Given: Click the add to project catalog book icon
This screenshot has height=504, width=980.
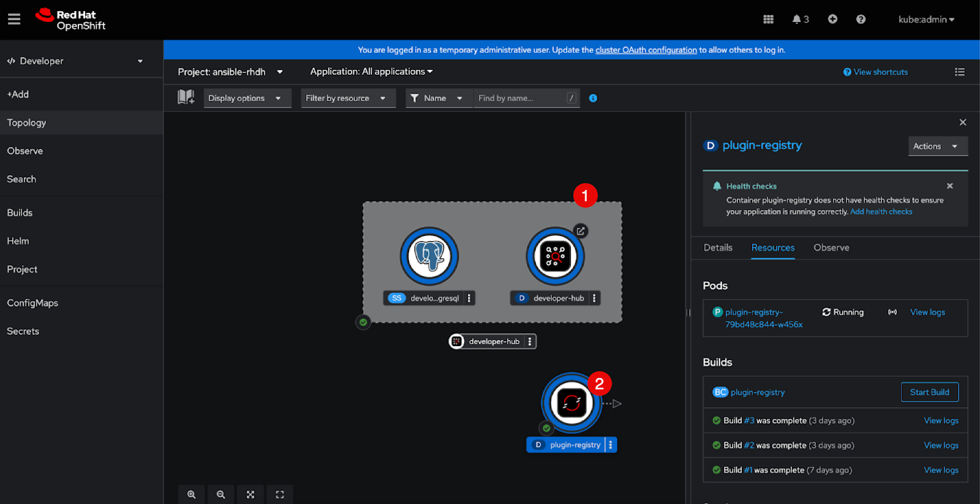Looking at the screenshot, I should 186,97.
